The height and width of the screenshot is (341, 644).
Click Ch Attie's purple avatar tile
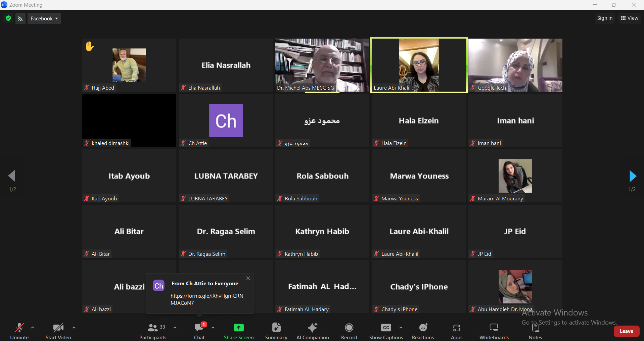click(x=226, y=120)
